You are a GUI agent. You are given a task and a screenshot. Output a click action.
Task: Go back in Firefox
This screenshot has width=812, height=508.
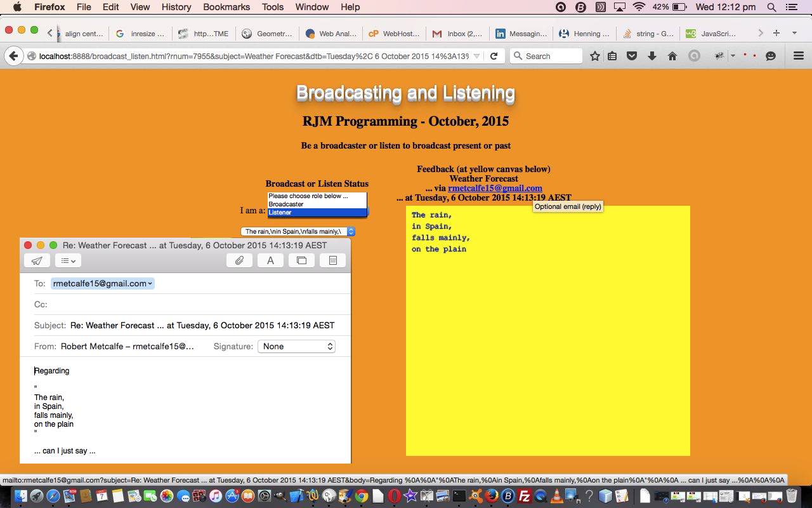pos(13,56)
